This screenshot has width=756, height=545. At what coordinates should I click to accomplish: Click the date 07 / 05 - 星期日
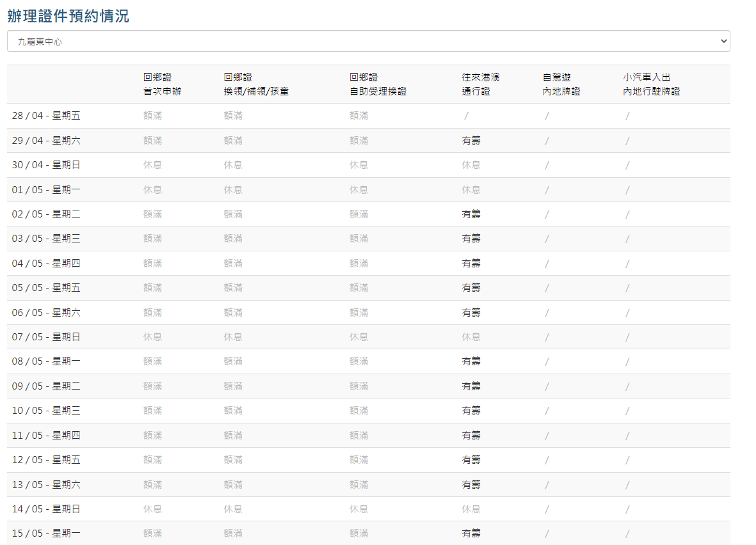click(x=46, y=337)
